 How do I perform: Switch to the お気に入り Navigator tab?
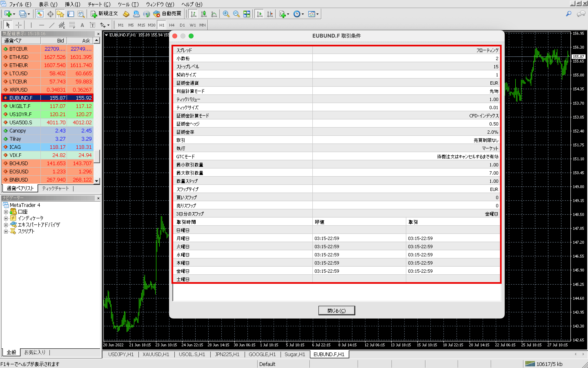point(35,352)
